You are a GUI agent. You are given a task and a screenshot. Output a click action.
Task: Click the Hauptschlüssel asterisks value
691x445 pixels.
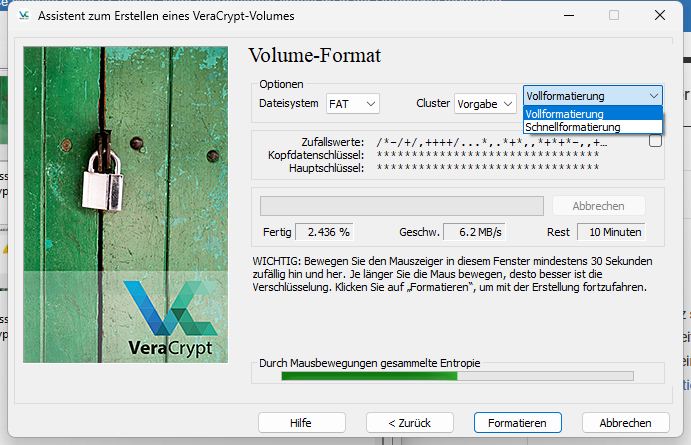tap(488, 167)
